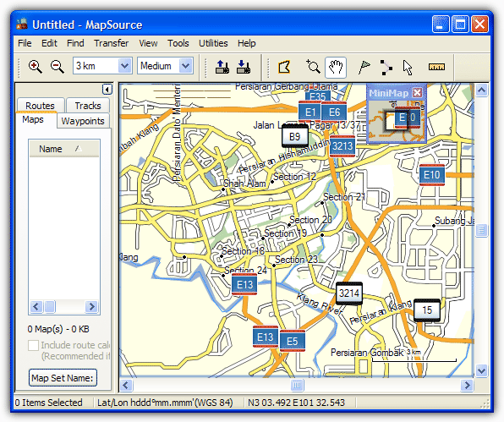Select the Selection arrow tool
Image resolution: width=504 pixels, height=422 pixels.
pyautogui.click(x=408, y=68)
